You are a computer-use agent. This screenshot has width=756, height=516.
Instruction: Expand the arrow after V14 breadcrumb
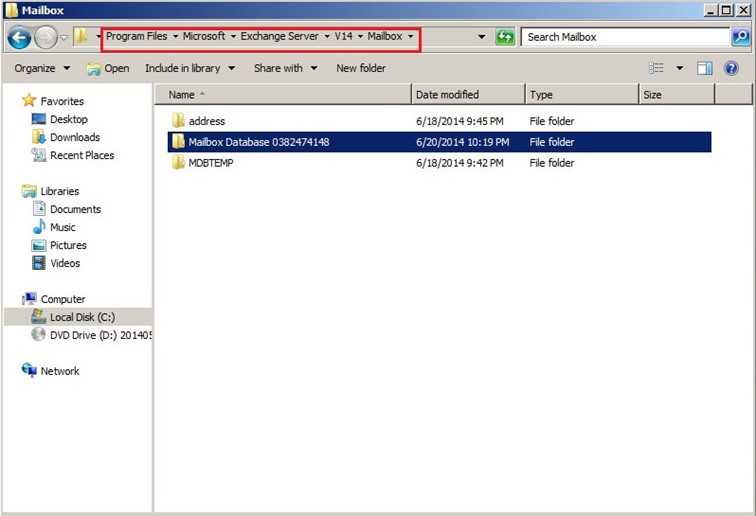(360, 37)
